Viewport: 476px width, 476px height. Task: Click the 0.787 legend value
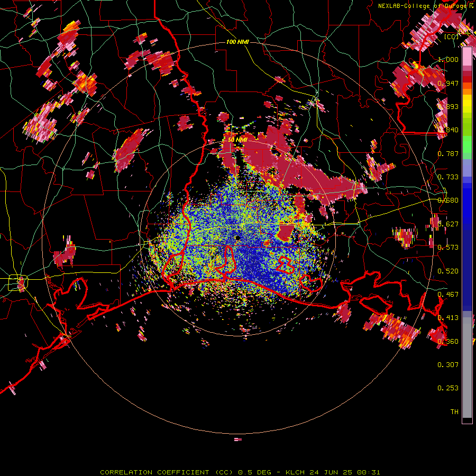tap(448, 153)
